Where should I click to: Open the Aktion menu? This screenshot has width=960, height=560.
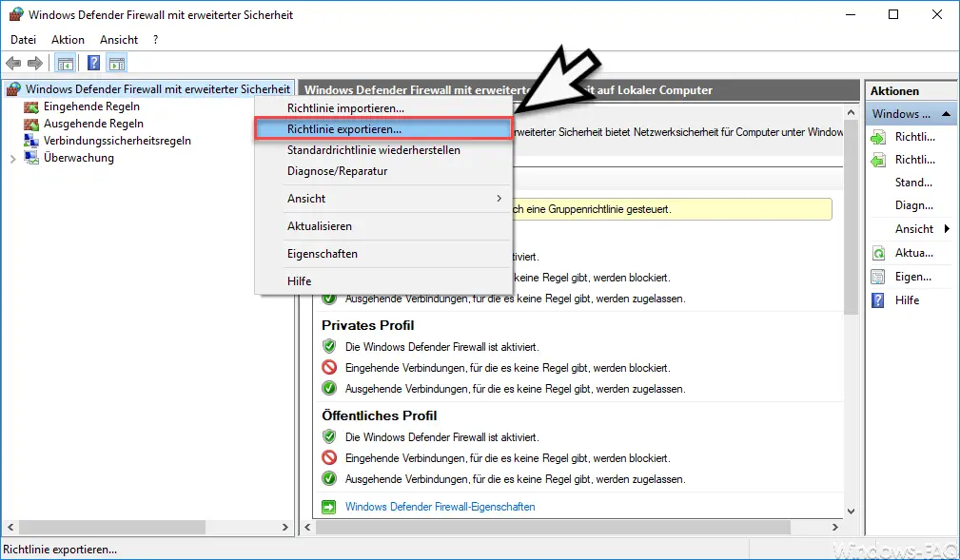[x=68, y=40]
